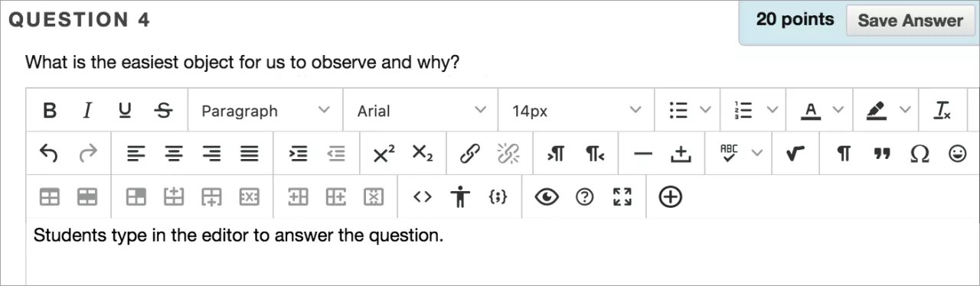980x286 pixels.
Task: Click the '20 points' label
Action: pos(795,20)
